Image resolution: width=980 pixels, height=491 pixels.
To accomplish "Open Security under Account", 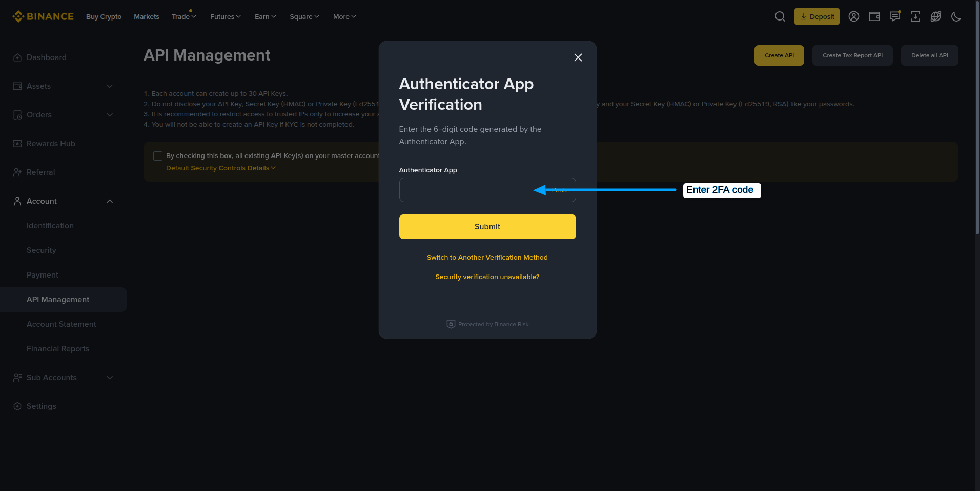I will point(42,250).
